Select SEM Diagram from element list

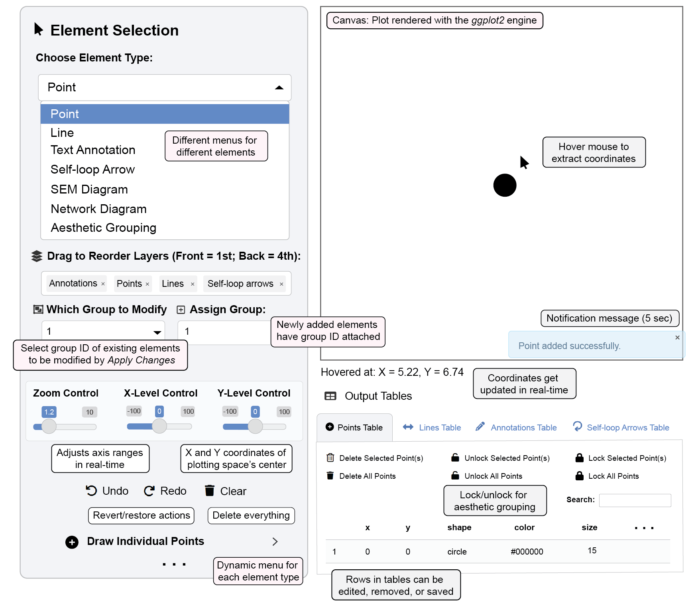click(x=89, y=189)
